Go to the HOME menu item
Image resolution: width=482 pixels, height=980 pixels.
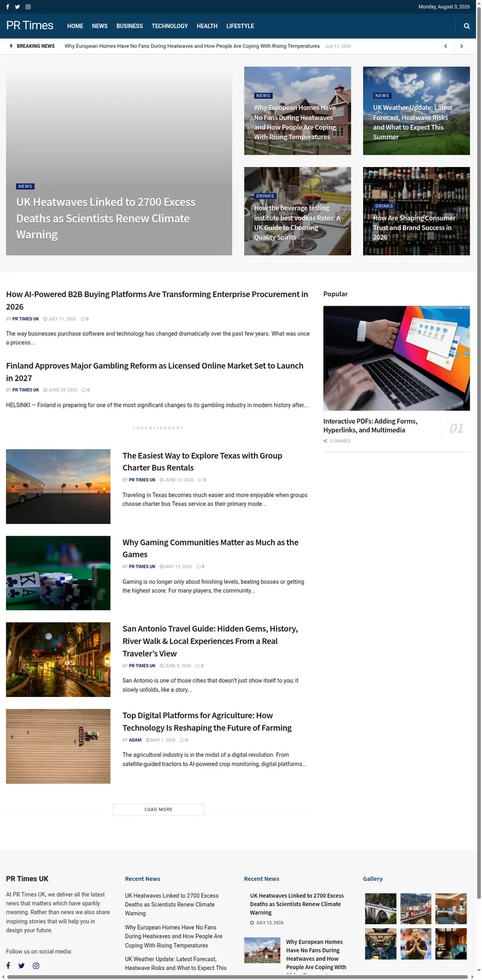[75, 26]
